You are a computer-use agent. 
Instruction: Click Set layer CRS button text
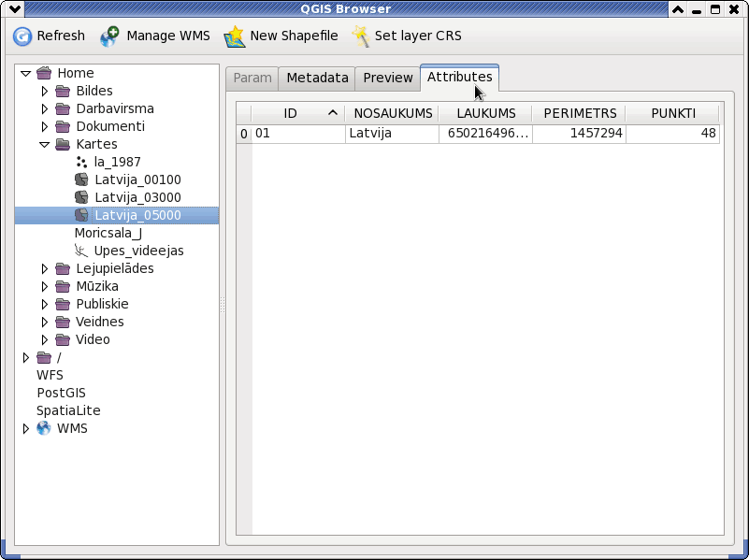point(418,36)
